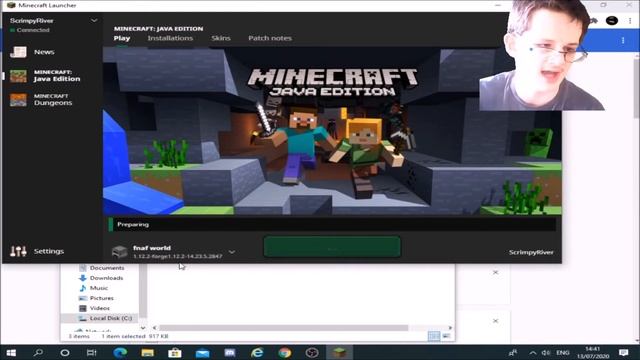
Task: Open Music in File Explorer tree
Action: 99,288
